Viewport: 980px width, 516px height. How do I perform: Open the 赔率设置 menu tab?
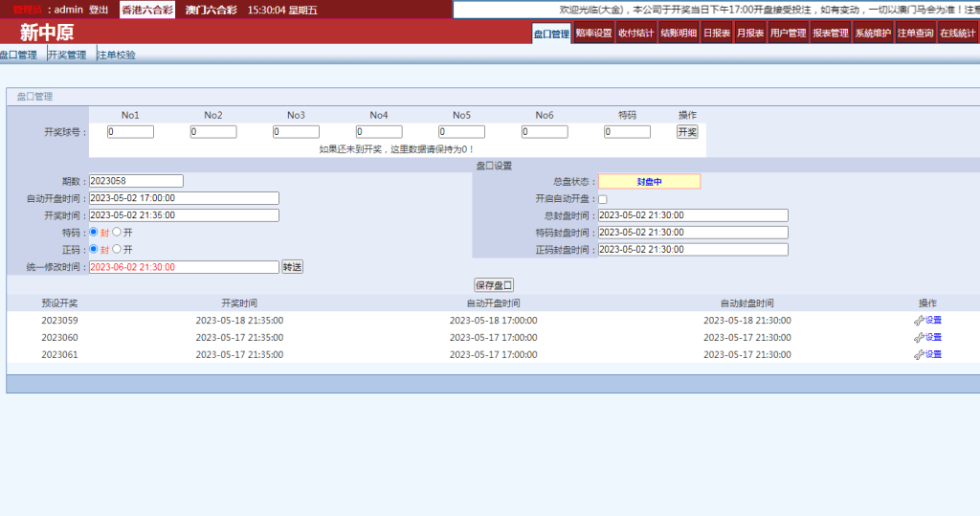593,34
